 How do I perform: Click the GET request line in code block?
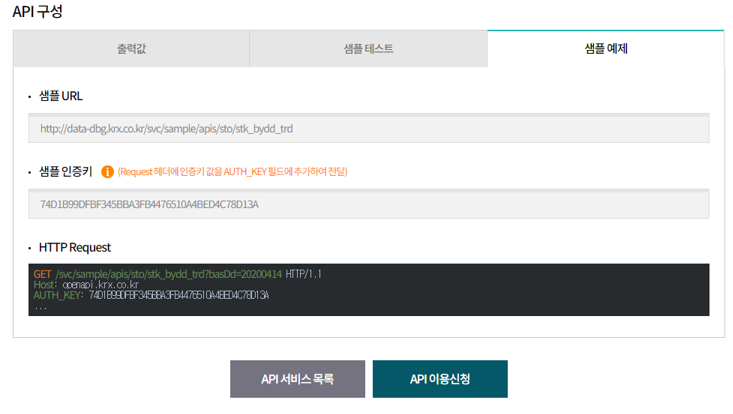[x=178, y=274]
